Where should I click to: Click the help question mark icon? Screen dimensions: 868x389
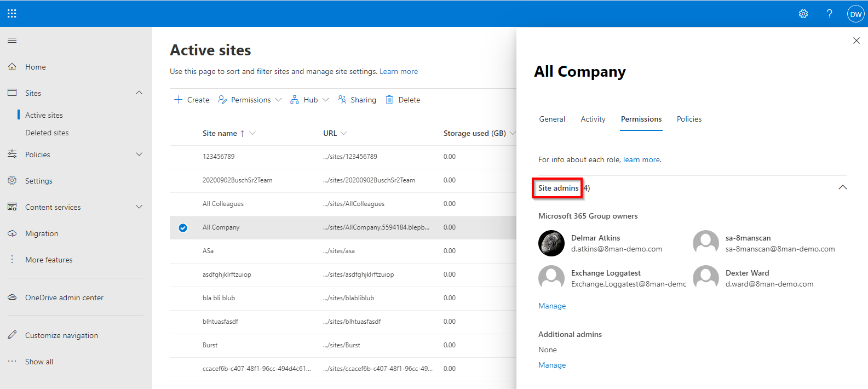(x=830, y=14)
